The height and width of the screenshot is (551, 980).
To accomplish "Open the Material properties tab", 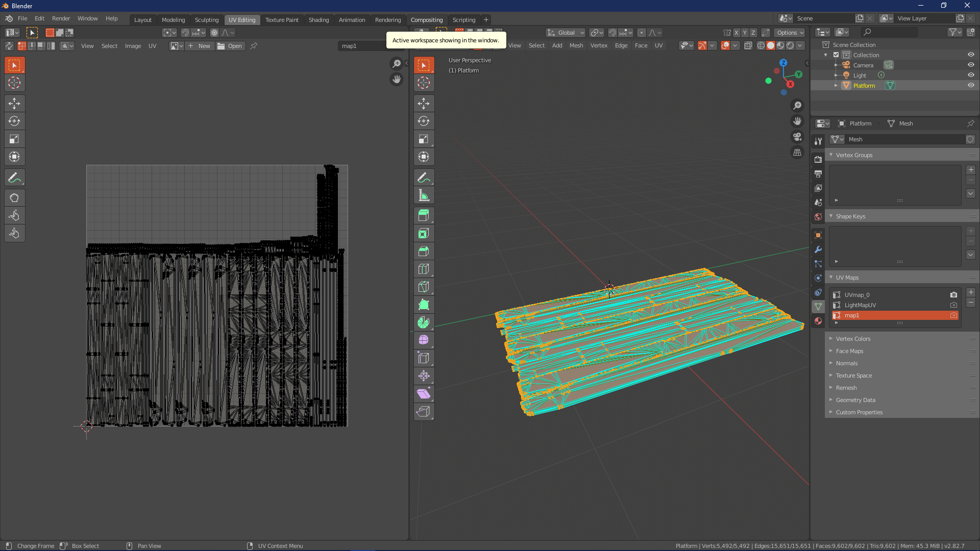I will click(818, 321).
